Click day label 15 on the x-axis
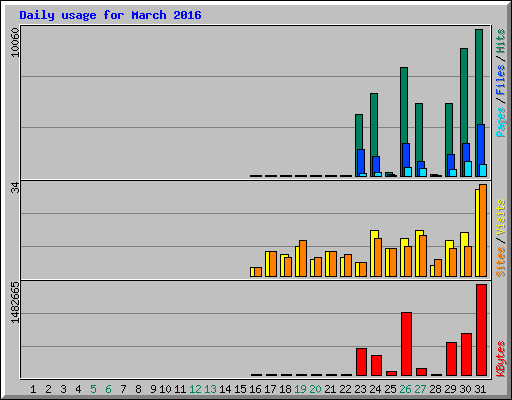Viewport: 512px width, 400px height. coord(240,389)
